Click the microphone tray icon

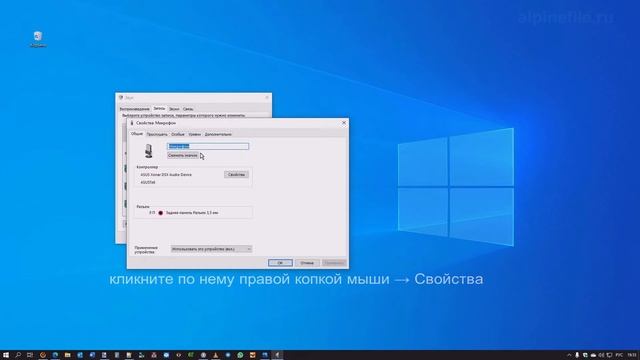click(577, 355)
